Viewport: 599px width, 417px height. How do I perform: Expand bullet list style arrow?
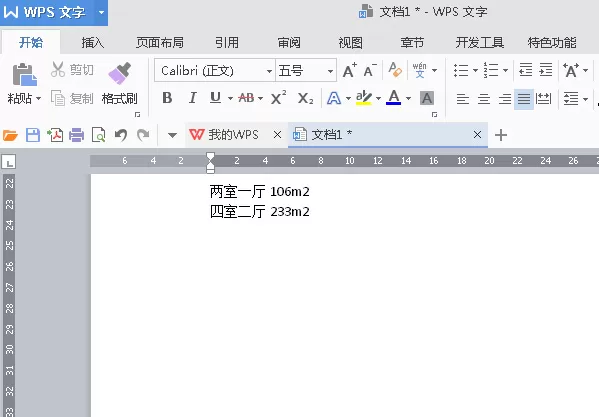[475, 70]
